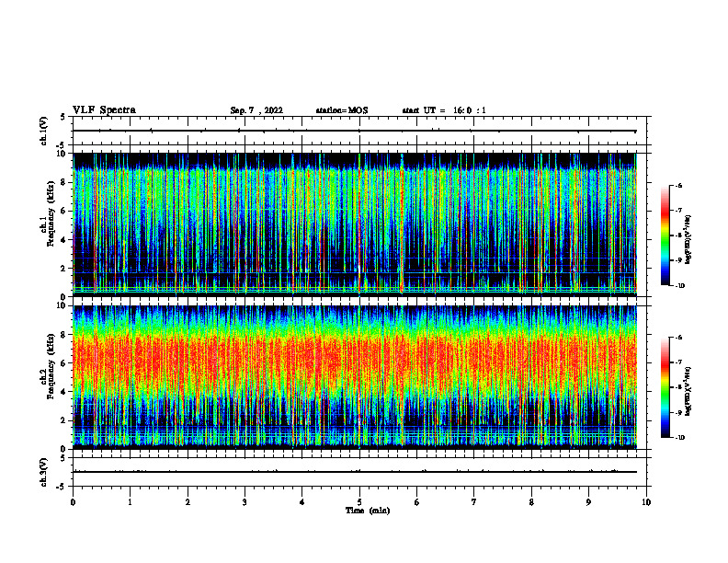Image resolution: width=728 pixels, height=563 pixels.
Task: Click the ch.2 color bar log(PSD) label
Action: pos(688,392)
